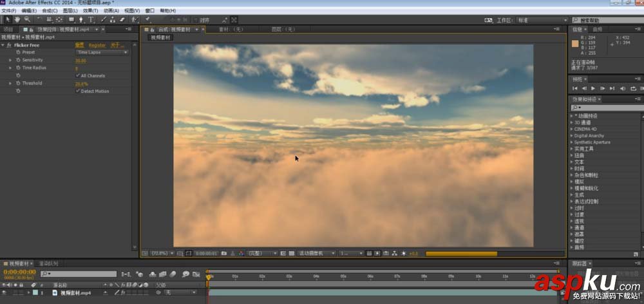
Task: Expand the Sensitivity property triangle
Action: coord(10,60)
